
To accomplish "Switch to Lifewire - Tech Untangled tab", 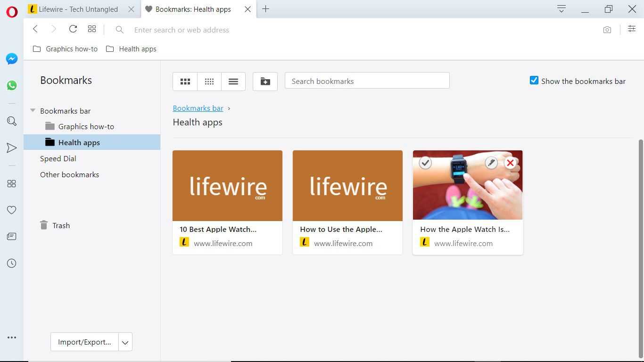I will pyautogui.click(x=78, y=9).
